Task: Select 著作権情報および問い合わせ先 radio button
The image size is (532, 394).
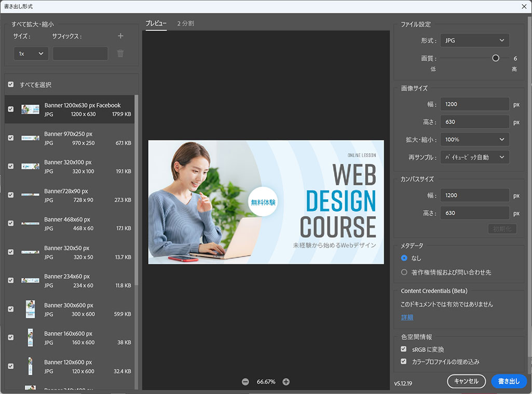Action: (404, 272)
